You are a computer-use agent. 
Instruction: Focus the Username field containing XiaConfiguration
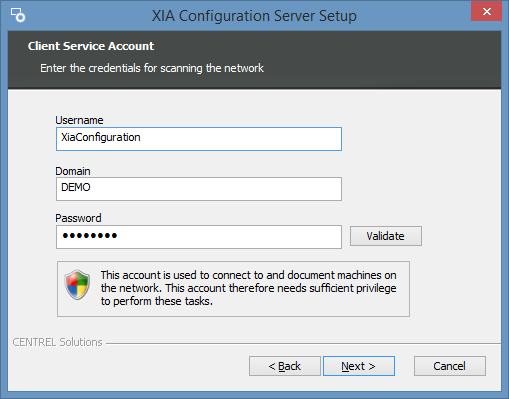point(199,139)
